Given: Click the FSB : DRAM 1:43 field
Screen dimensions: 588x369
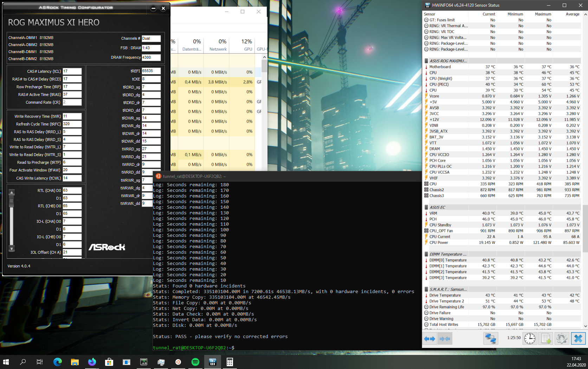Looking at the screenshot, I should coord(151,48).
